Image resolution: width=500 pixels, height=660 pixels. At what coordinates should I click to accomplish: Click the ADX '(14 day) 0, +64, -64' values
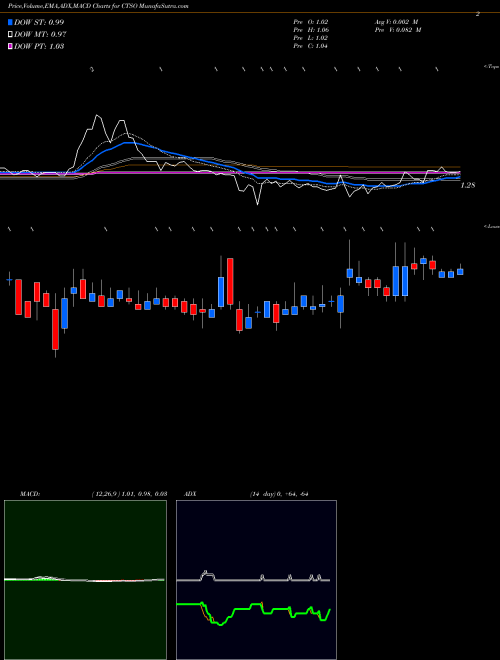pos(279,494)
